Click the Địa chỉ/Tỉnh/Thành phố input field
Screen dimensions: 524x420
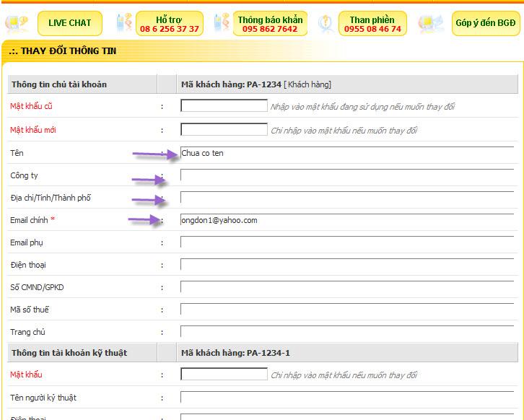point(346,198)
